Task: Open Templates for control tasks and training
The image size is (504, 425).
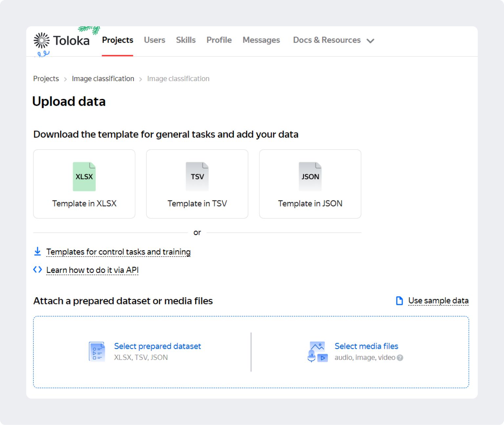Action: pyautogui.click(x=118, y=252)
